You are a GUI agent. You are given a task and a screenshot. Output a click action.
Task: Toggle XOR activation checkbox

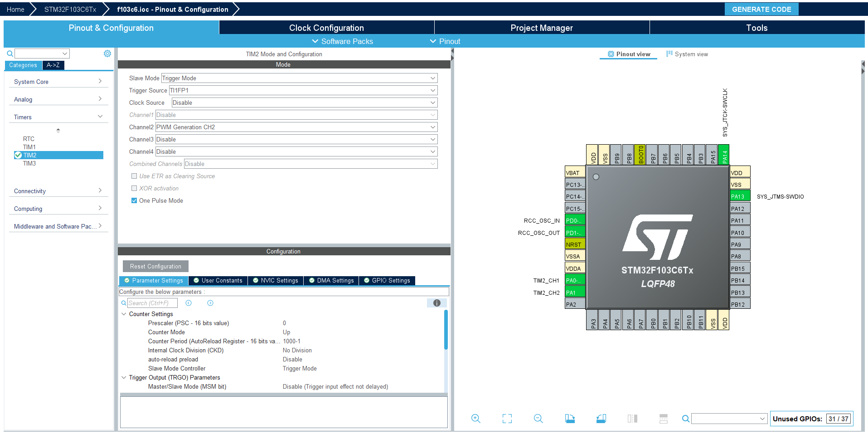point(134,188)
